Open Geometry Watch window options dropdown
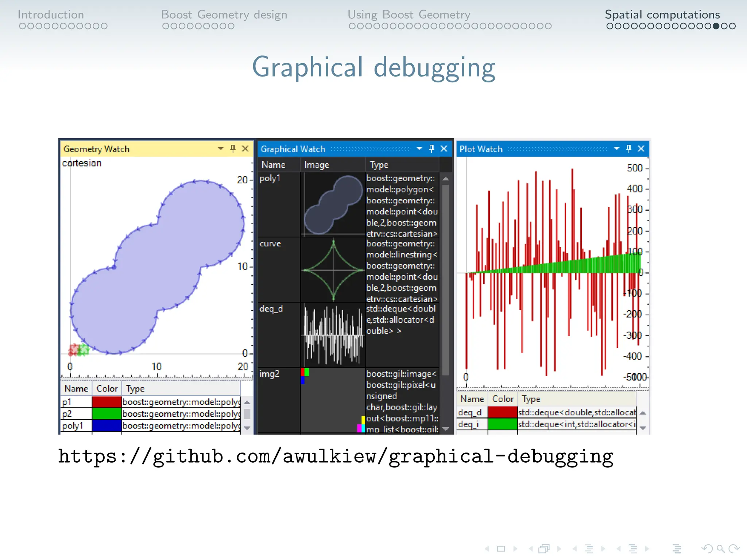747x560 pixels. click(x=220, y=148)
